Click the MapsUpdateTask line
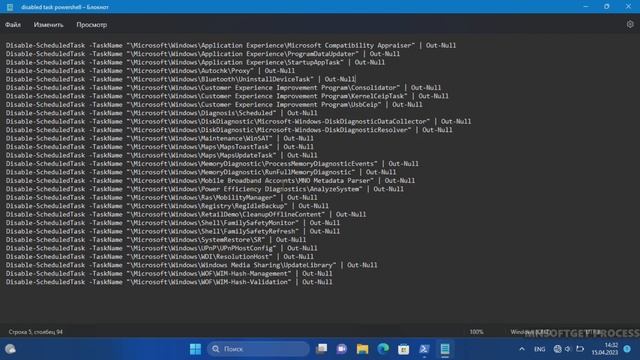Image resolution: width=640 pixels, height=360 pixels. pyautogui.click(x=161, y=155)
